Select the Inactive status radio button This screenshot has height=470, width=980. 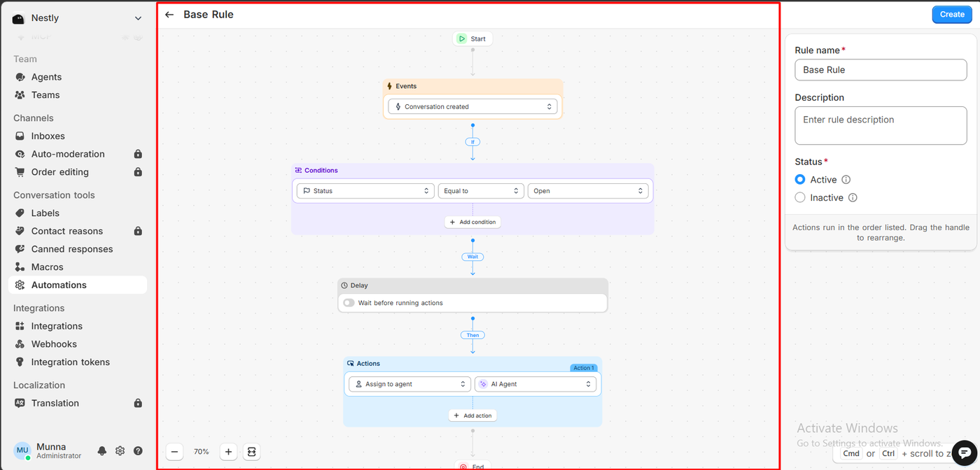pos(800,198)
